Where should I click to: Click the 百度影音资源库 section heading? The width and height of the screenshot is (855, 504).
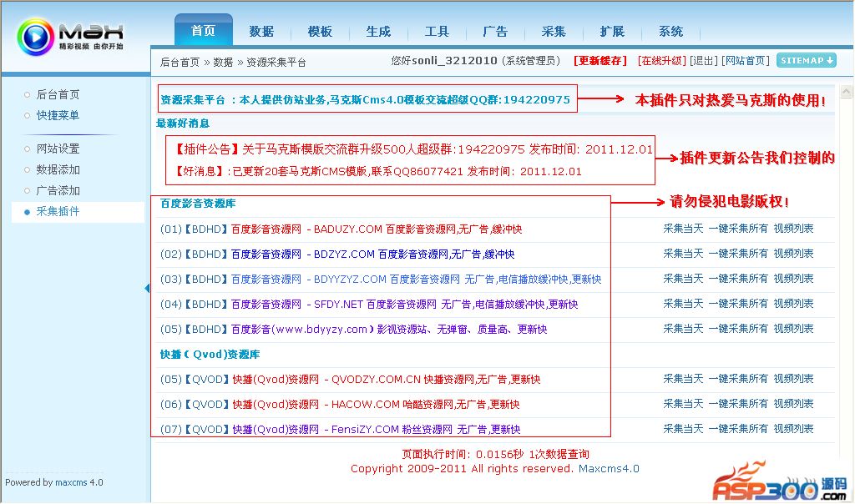pyautogui.click(x=198, y=204)
